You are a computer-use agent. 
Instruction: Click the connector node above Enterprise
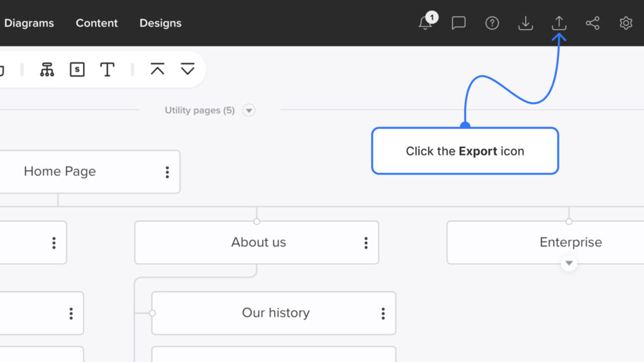(x=569, y=222)
